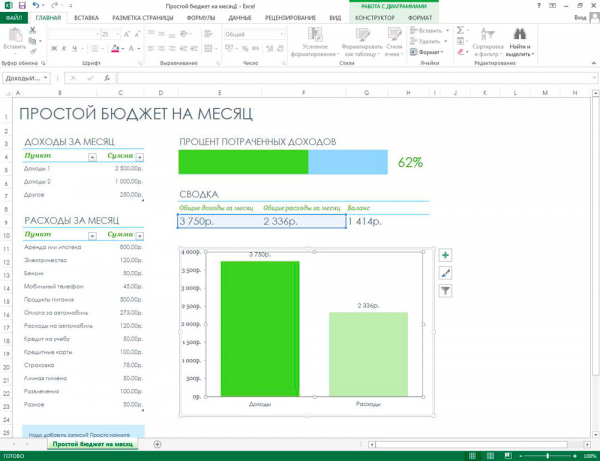Screen dimensions: 600x461
Task: Open filter dropdown for Пункт in expenses table
Action: (x=92, y=236)
